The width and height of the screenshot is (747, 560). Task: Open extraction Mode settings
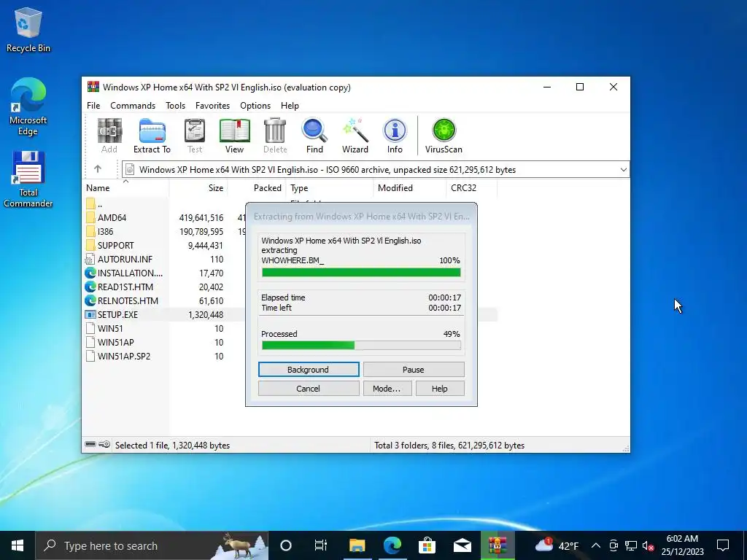(x=387, y=389)
